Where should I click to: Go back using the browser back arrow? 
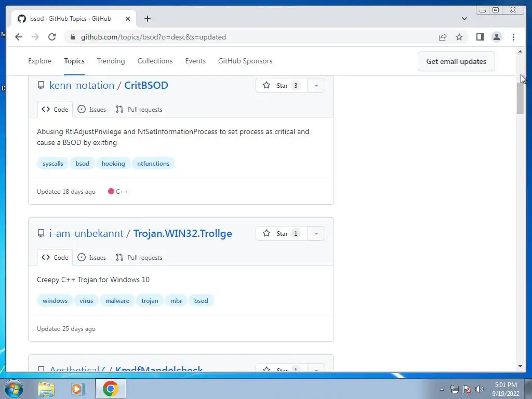coord(19,37)
